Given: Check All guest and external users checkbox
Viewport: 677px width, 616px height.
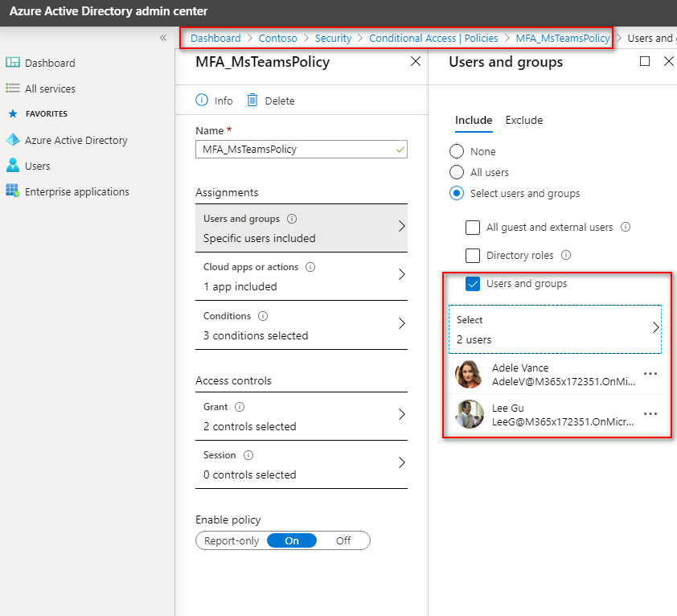Looking at the screenshot, I should coord(472,228).
